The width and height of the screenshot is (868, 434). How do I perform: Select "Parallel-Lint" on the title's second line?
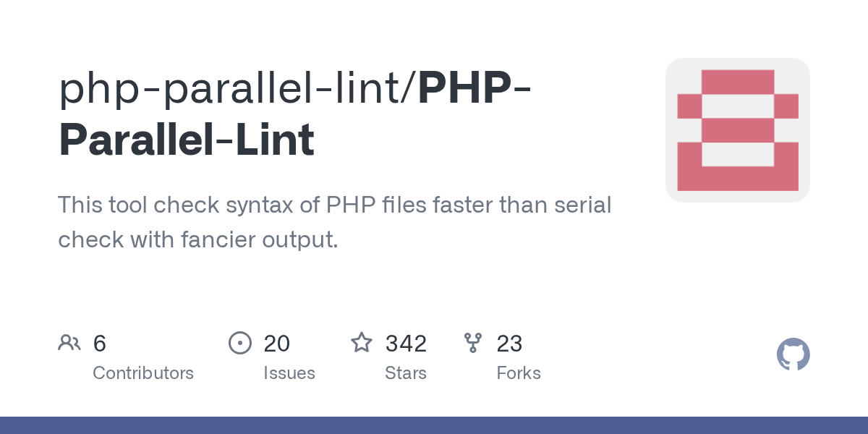coord(187,140)
